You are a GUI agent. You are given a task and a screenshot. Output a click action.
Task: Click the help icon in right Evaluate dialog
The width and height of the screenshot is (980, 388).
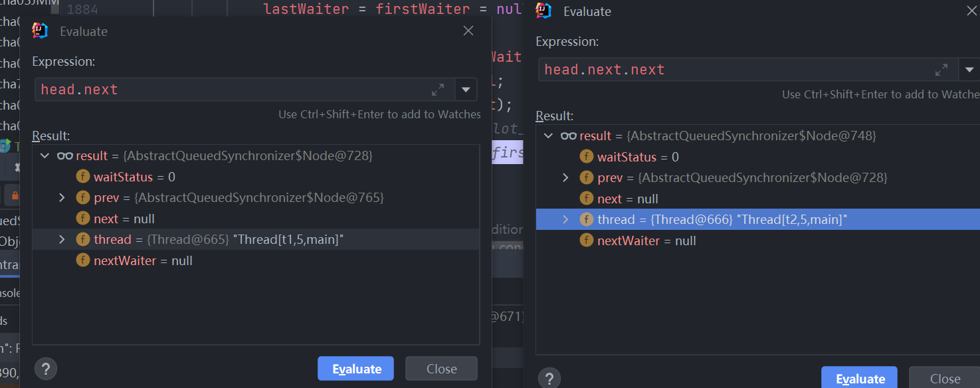tap(549, 378)
